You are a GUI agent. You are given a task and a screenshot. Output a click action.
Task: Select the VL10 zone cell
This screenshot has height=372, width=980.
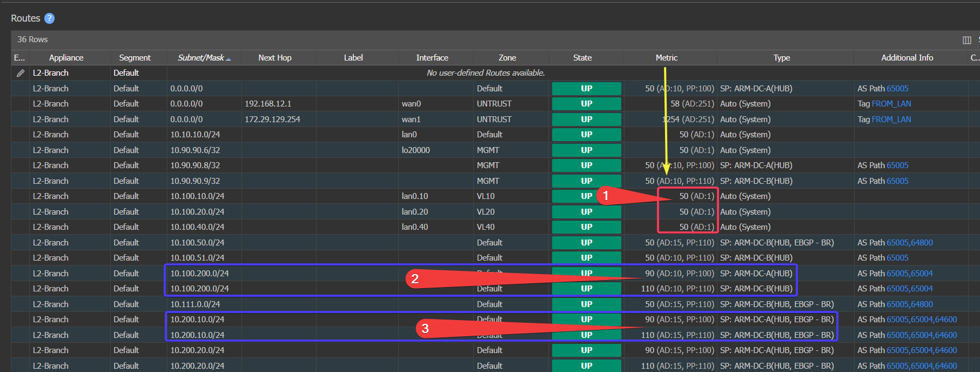(511, 196)
